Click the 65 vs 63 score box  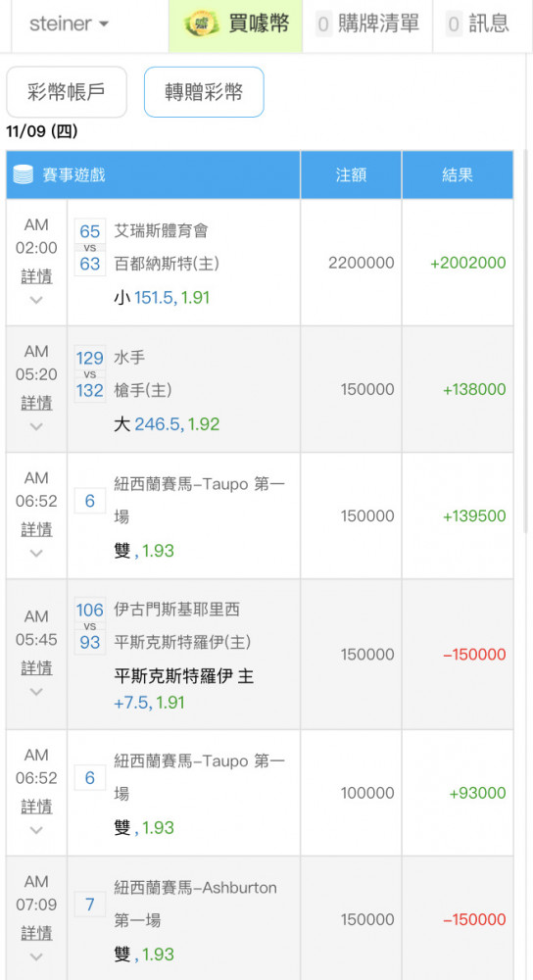pyautogui.click(x=90, y=248)
